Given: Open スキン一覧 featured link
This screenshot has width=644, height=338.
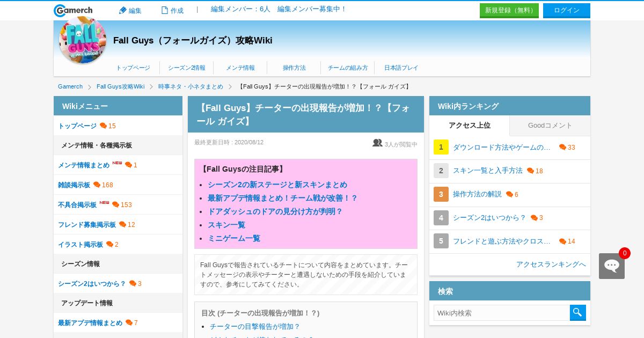Looking at the screenshot, I should (x=226, y=225).
